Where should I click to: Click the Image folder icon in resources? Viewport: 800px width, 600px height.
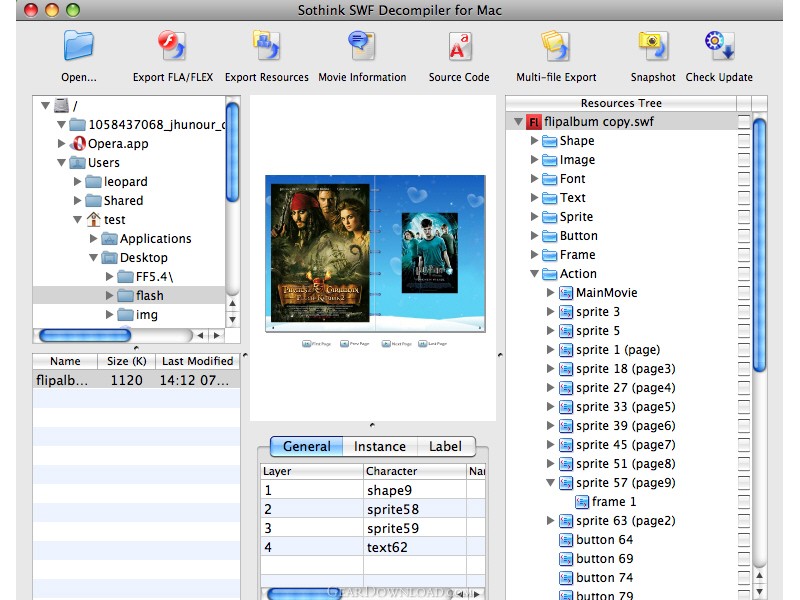pos(549,160)
